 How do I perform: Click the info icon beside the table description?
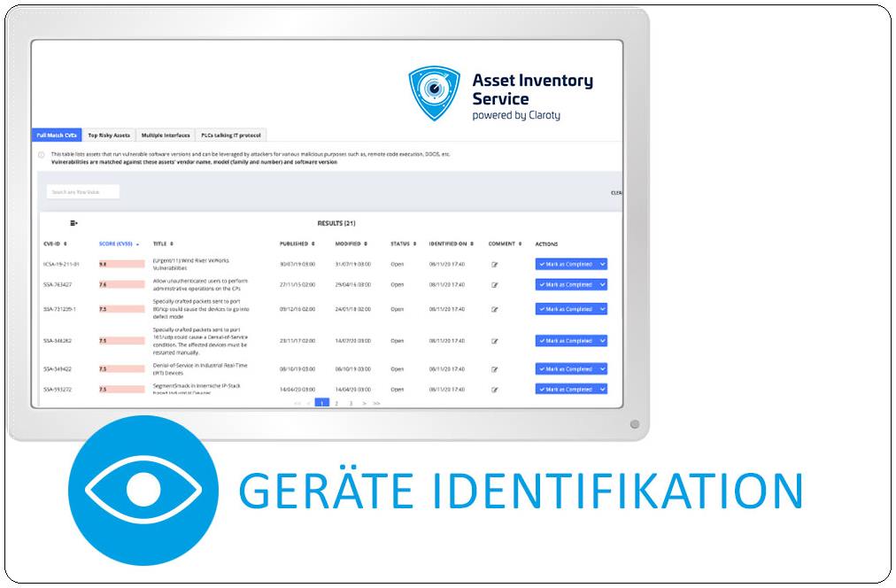tap(41, 154)
